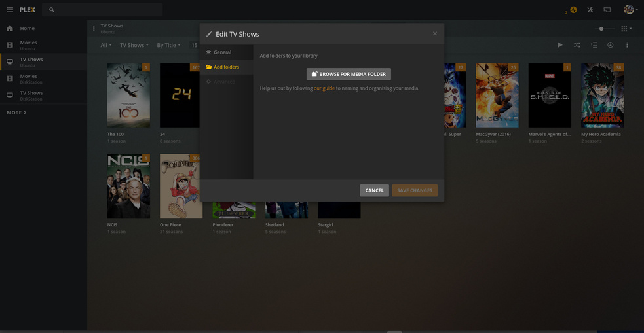The image size is (644, 333).
Task: Open the NCIS poster
Action: pyautogui.click(x=128, y=186)
